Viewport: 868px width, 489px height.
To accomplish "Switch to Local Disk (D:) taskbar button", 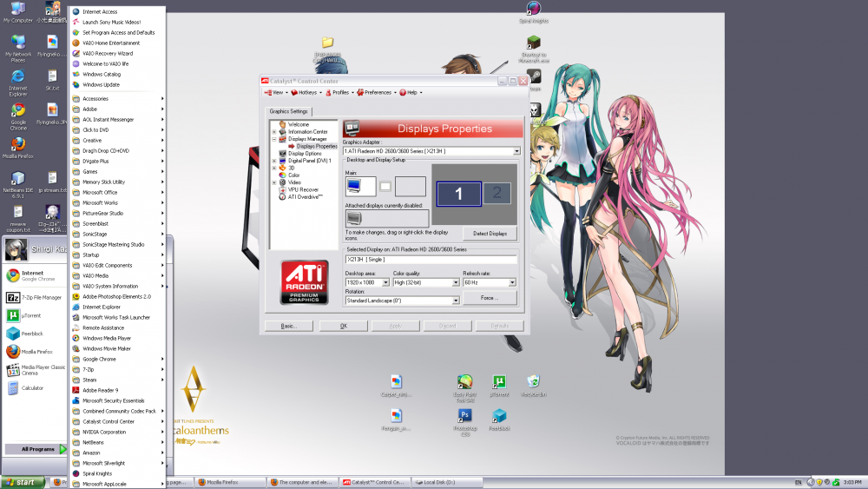I will [447, 482].
